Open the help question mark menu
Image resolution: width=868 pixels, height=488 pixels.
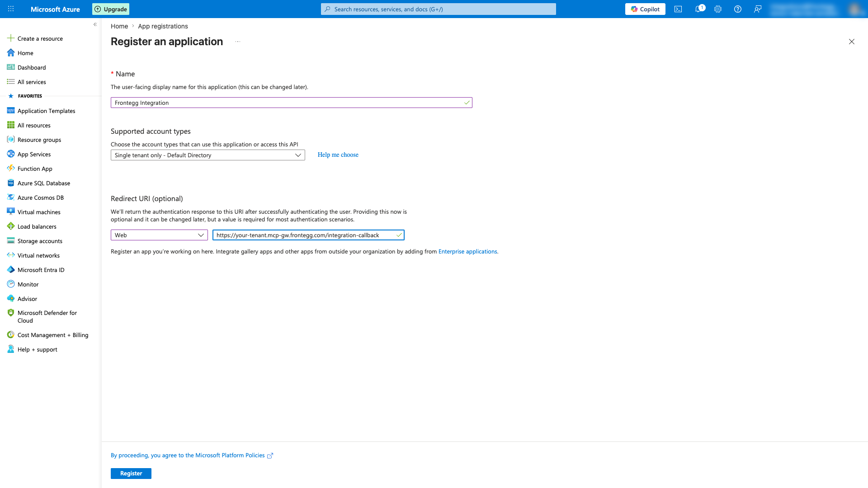click(738, 9)
